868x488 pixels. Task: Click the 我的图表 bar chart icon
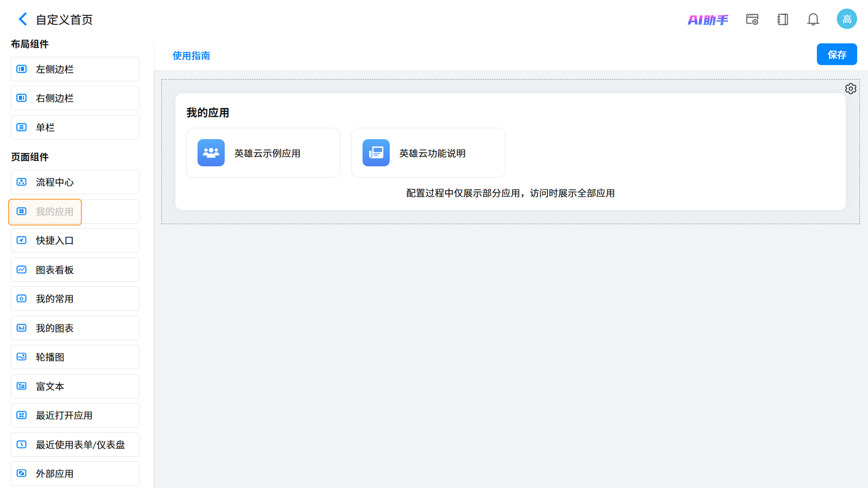(x=21, y=328)
